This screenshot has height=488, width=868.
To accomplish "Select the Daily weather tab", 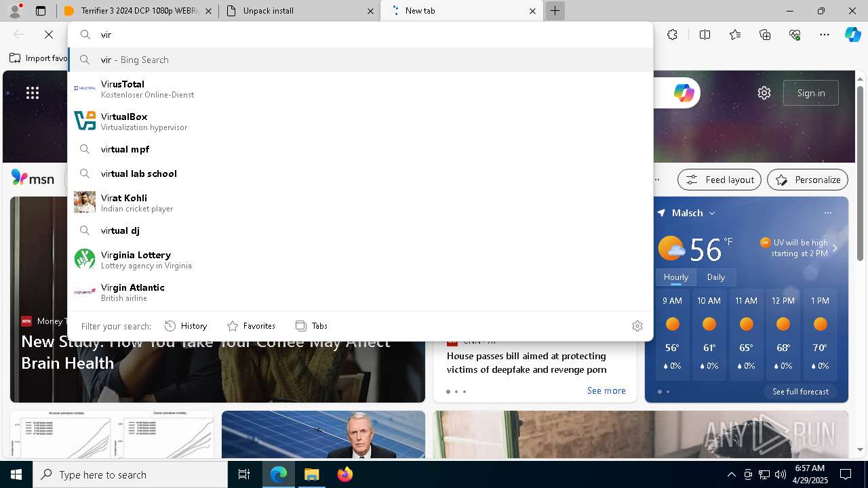I will pyautogui.click(x=716, y=277).
